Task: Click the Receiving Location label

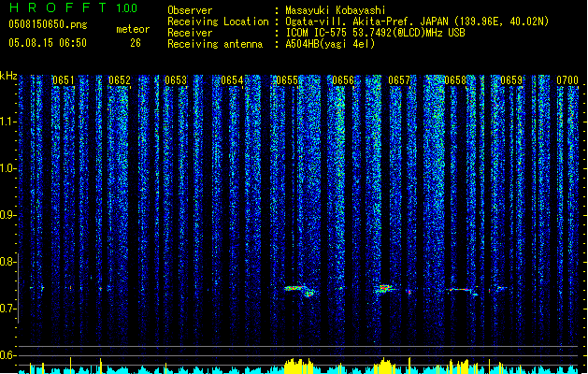Action: (x=218, y=22)
